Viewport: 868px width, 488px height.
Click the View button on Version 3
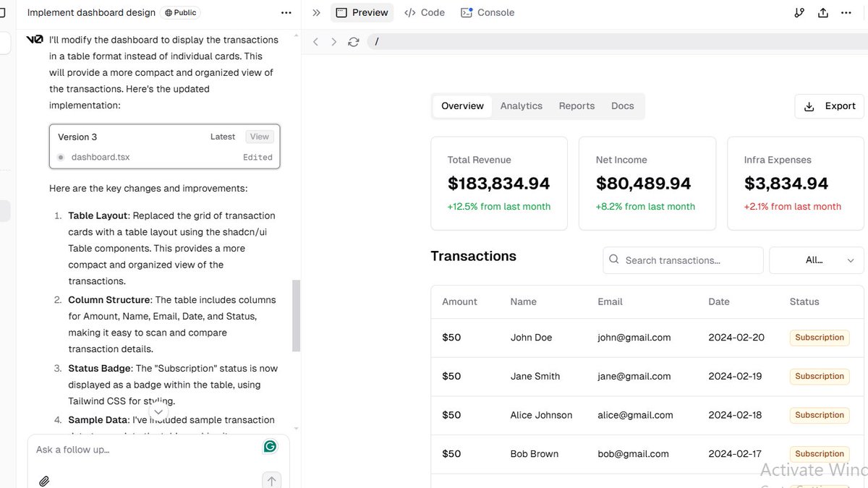pos(259,137)
